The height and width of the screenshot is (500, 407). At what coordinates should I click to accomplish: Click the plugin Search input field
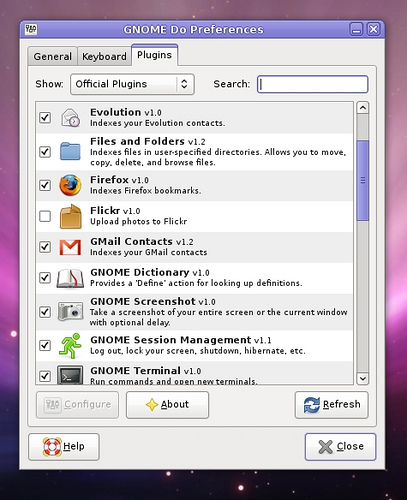313,84
